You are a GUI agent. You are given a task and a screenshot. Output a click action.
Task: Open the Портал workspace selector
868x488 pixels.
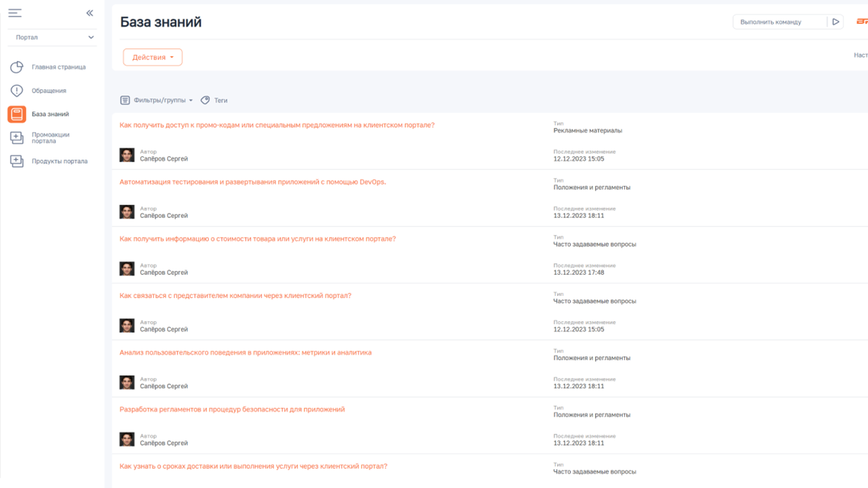pos(52,37)
